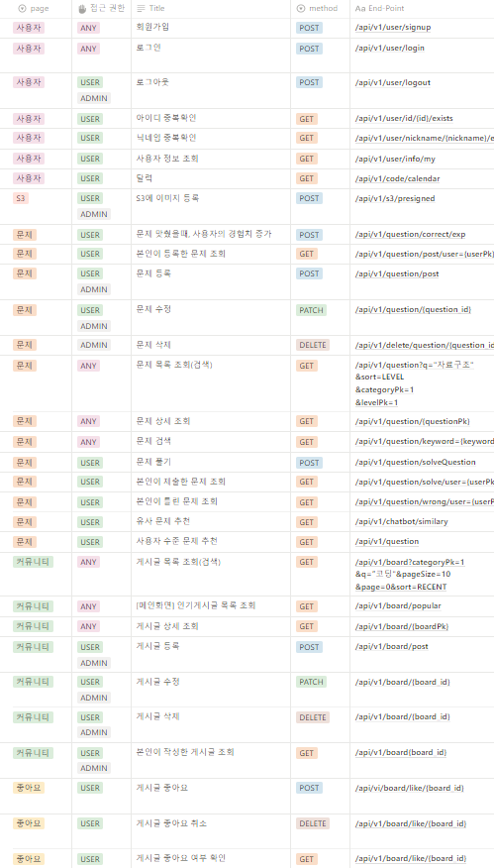Click the select icon beside method header
The height and width of the screenshot is (868, 494).
(301, 8)
